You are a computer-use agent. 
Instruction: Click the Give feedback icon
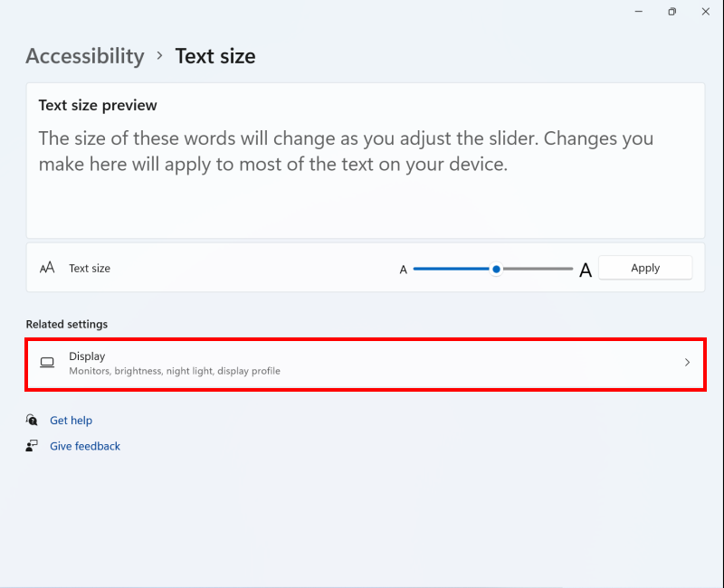pos(33,446)
